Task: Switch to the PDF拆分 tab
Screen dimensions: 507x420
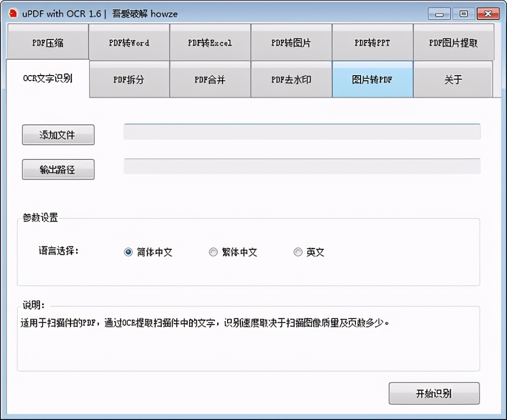Action: 128,80
